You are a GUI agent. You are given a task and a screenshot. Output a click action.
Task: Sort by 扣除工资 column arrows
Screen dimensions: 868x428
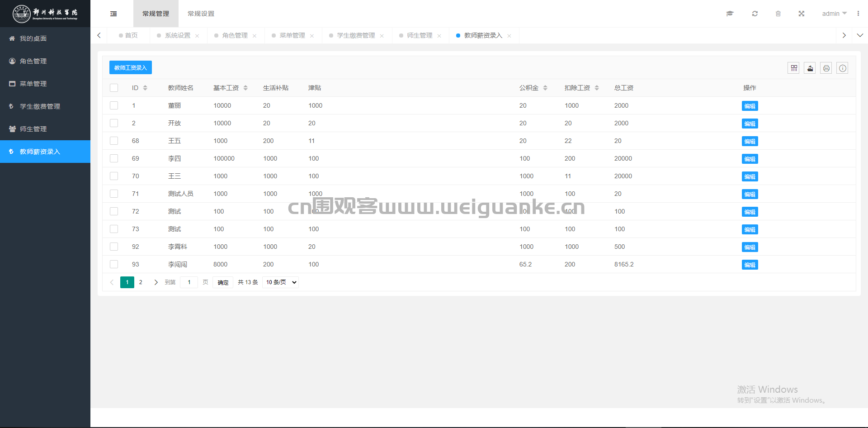(x=597, y=88)
